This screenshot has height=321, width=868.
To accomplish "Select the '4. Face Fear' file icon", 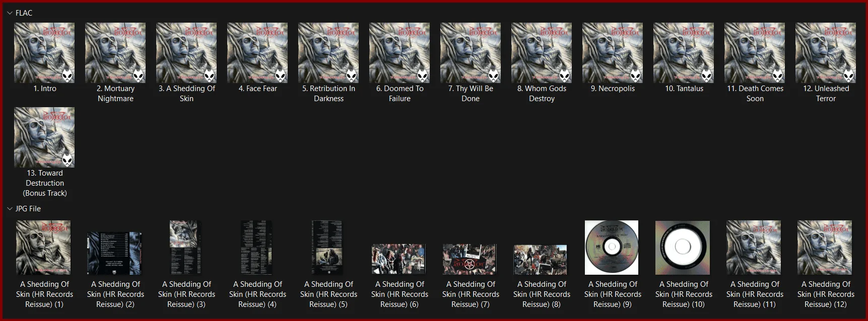I will coord(257,53).
